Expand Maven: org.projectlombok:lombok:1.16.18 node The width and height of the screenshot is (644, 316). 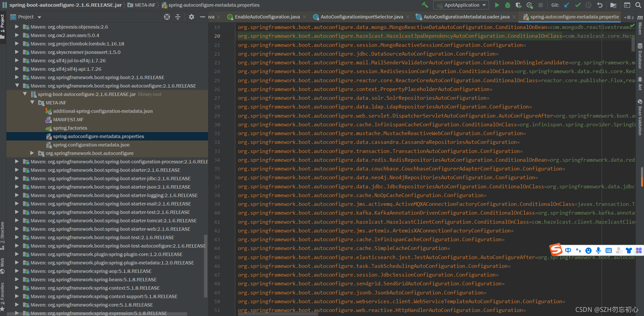pyautogui.click(x=17, y=43)
